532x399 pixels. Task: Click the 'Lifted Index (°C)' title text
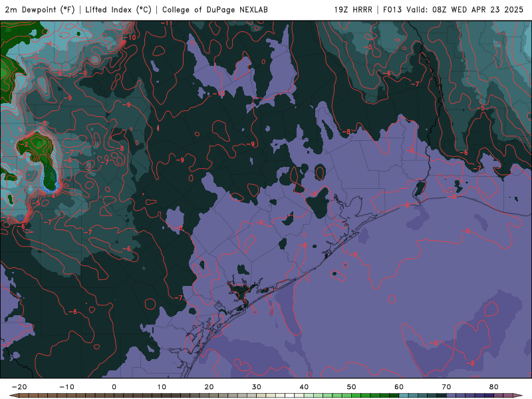[118, 9]
